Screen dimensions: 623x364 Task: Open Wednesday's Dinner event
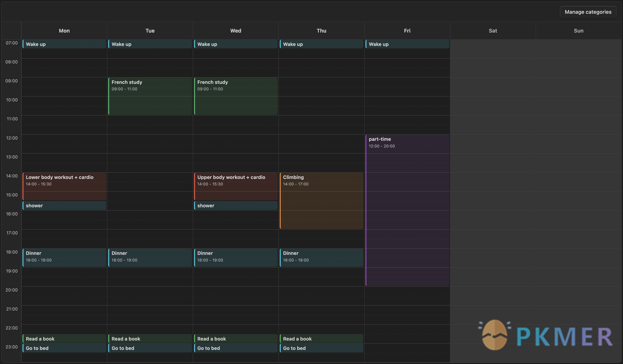(236, 258)
